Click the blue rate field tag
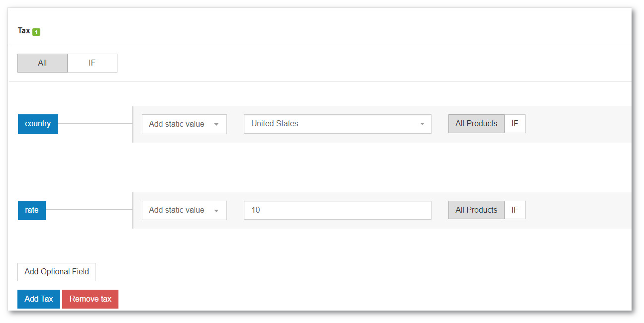The height and width of the screenshot is (323, 644). click(31, 210)
